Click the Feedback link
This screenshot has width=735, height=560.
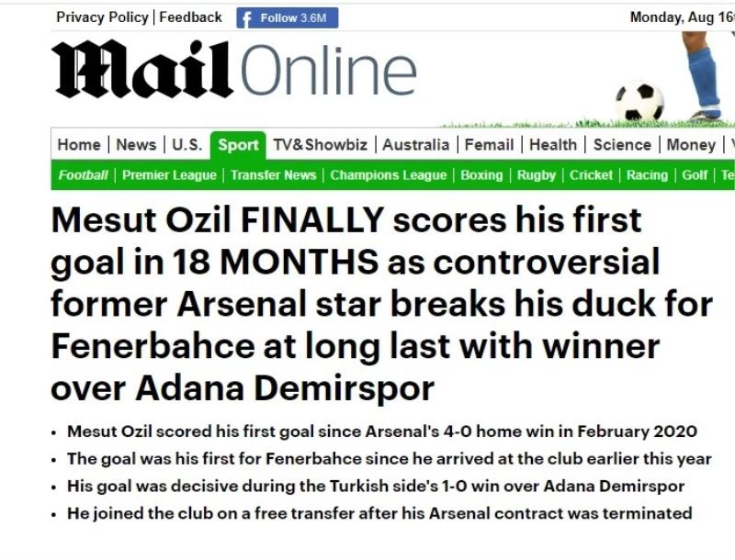[x=190, y=17]
